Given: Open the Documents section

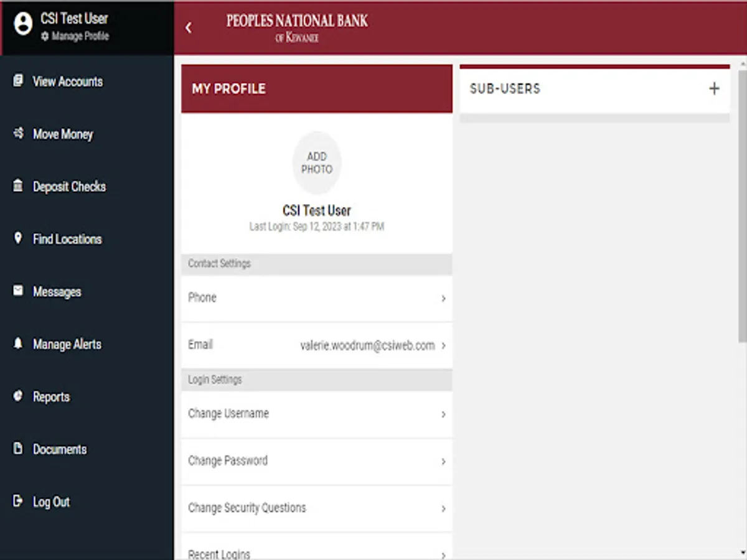Looking at the screenshot, I should tap(60, 449).
